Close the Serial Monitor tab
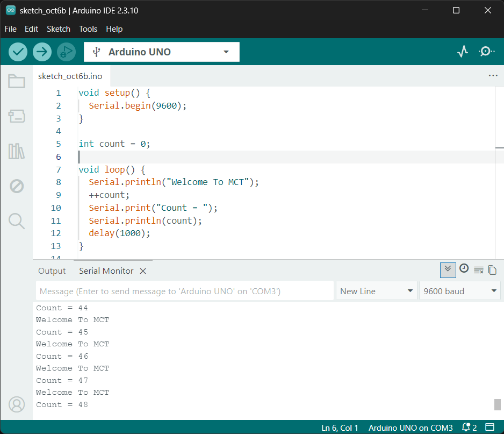Viewport: 504px width, 434px height. tap(143, 271)
